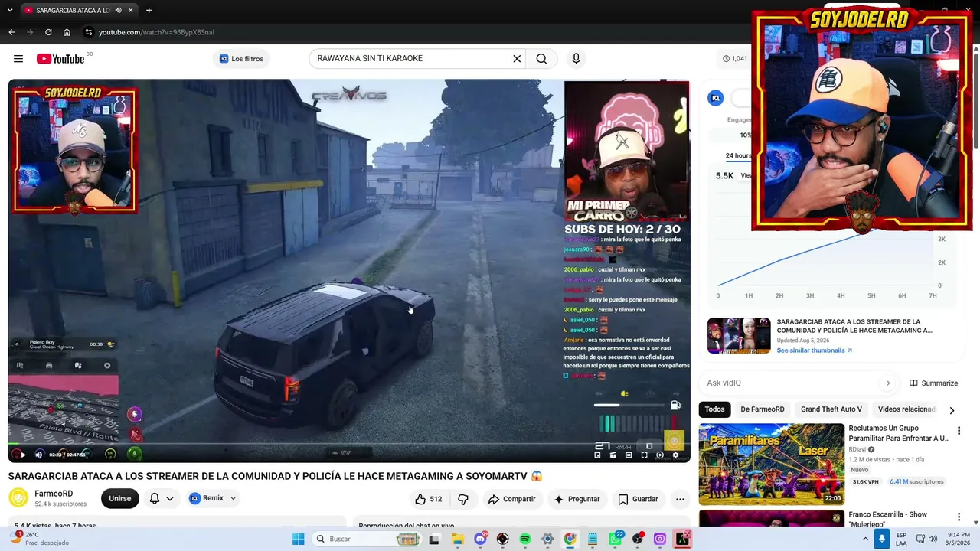Open the taskbar clock and calendar
Screen dimensions: 980x551
click(959, 539)
